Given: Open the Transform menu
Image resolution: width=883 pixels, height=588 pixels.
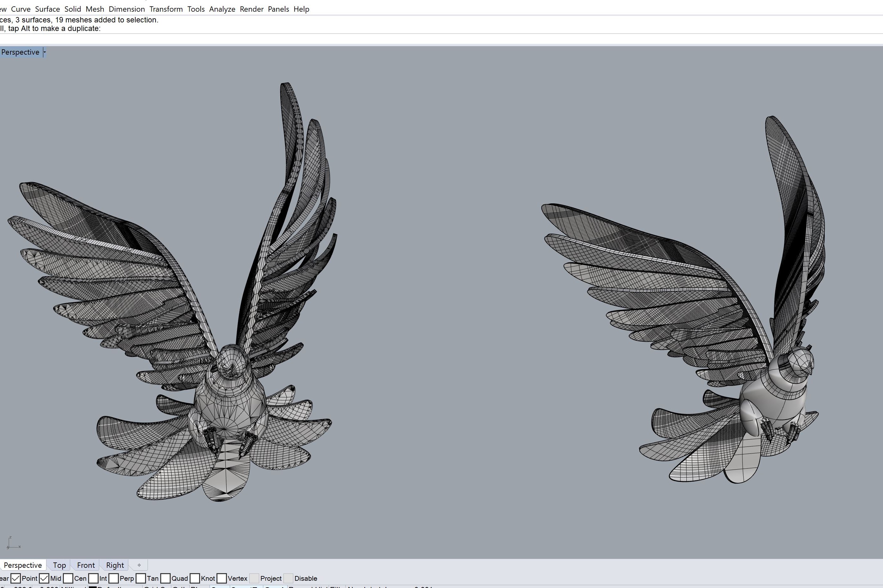Looking at the screenshot, I should [166, 9].
